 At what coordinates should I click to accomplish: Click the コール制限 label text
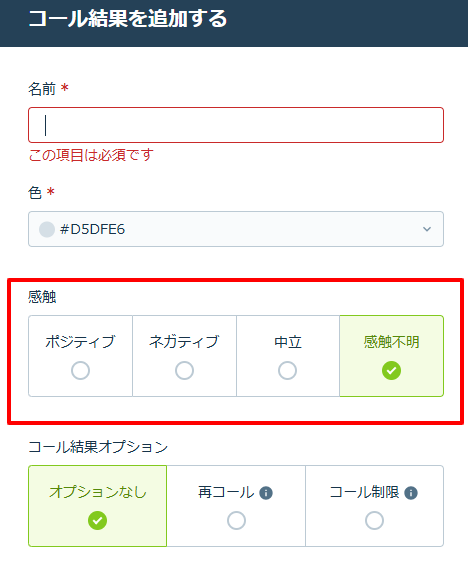[364, 492]
